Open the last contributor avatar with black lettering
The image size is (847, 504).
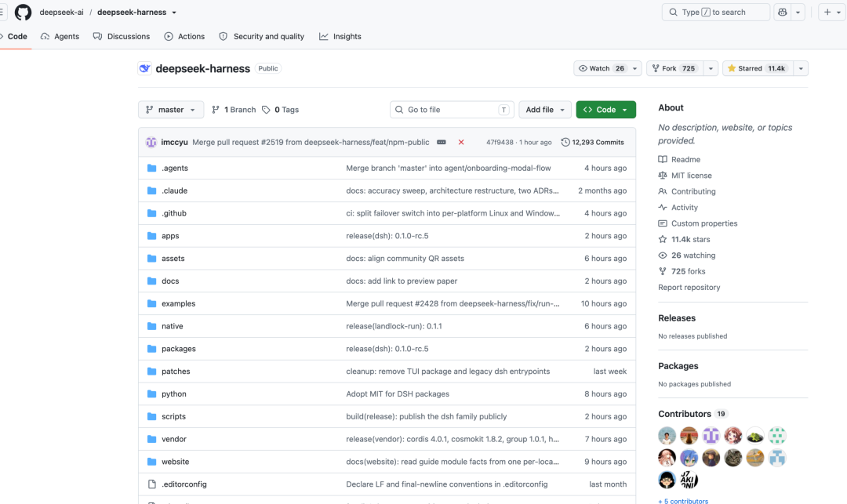click(689, 480)
